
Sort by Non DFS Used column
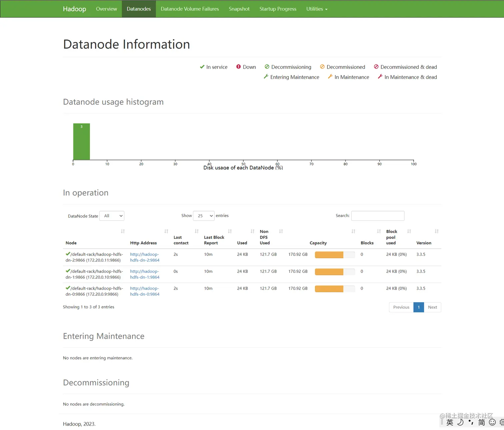271,237
